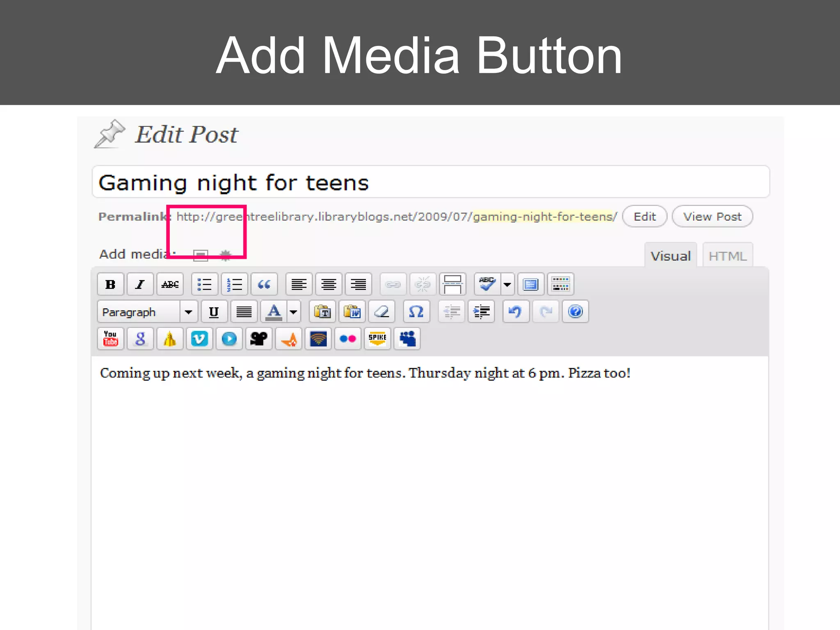Indent the paragraph
Viewport: 840px width, 630px height.
pyautogui.click(x=481, y=312)
